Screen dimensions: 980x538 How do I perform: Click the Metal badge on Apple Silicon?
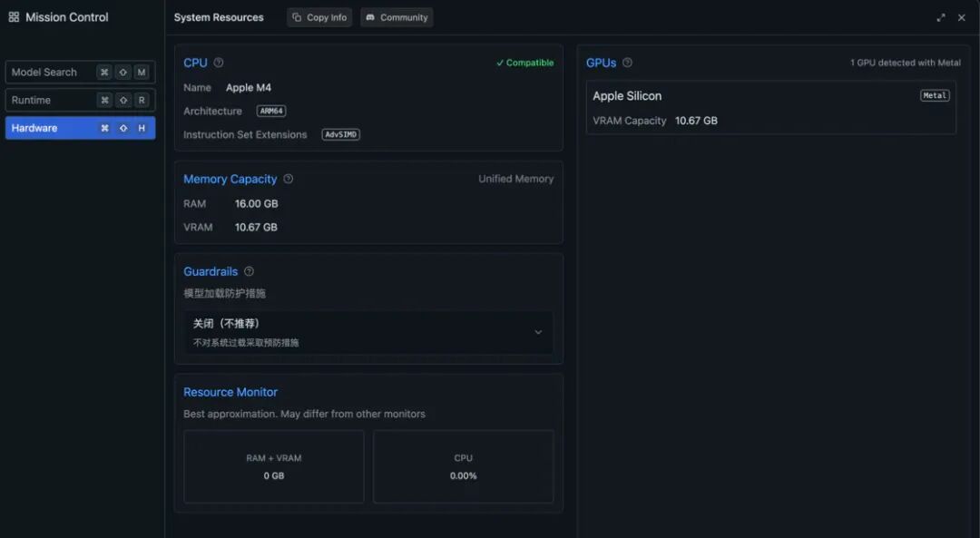(935, 95)
